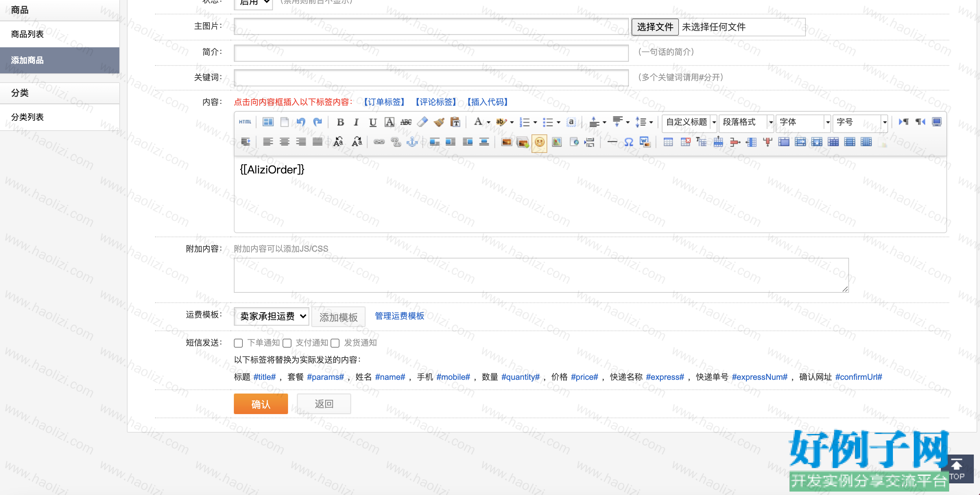Align text left in editor

coord(268,142)
